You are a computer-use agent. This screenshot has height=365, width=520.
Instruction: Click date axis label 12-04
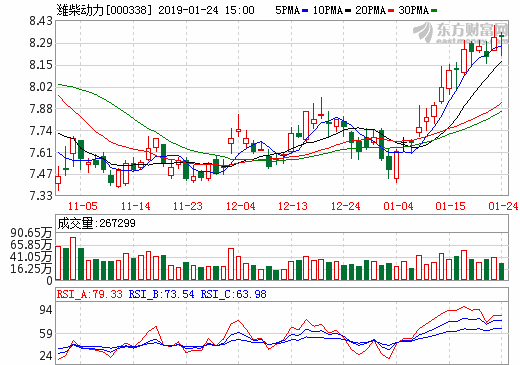click(240, 206)
